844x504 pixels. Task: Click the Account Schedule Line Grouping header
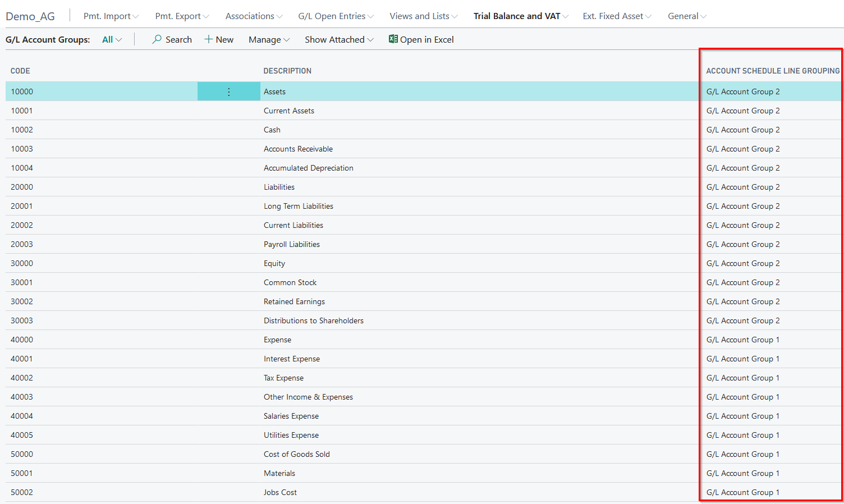[772, 71]
